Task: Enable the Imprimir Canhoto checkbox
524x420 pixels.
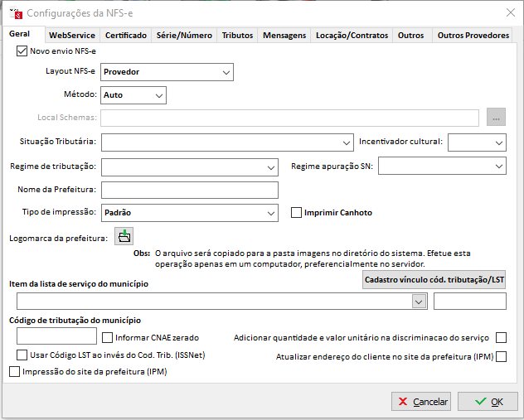Action: (296, 213)
